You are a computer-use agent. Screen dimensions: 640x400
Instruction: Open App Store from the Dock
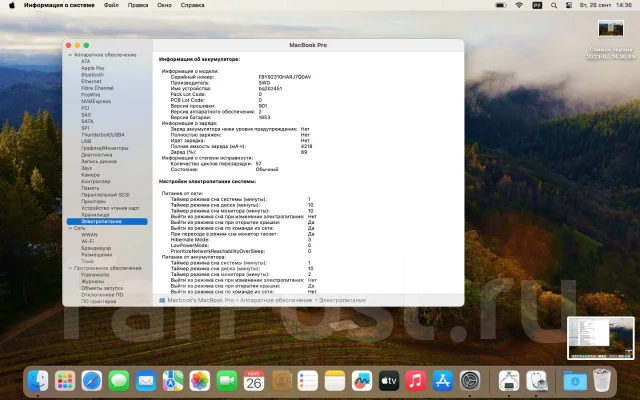click(442, 381)
